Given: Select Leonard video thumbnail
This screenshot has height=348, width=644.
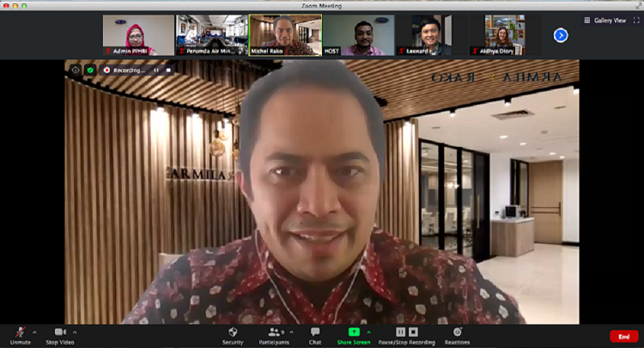Looking at the screenshot, I should tap(432, 35).
